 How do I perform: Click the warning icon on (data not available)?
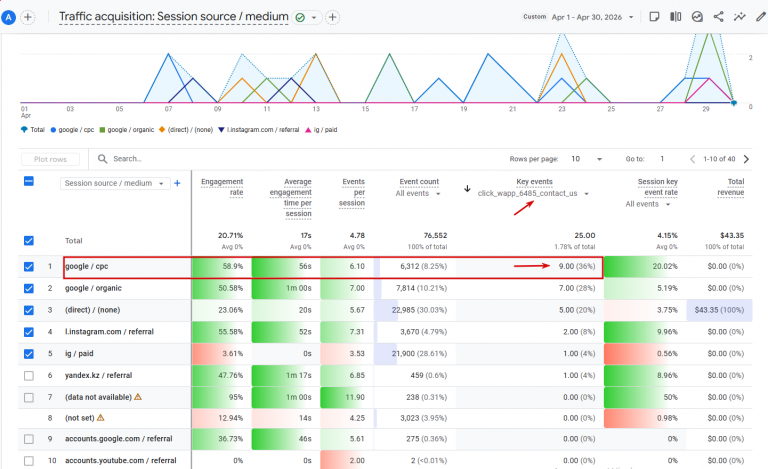pos(138,397)
